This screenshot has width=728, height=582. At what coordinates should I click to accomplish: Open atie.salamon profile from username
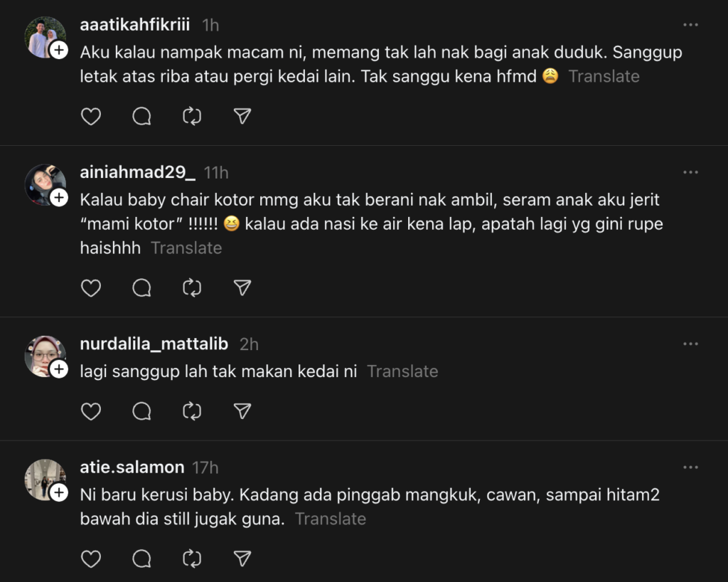pyautogui.click(x=132, y=467)
